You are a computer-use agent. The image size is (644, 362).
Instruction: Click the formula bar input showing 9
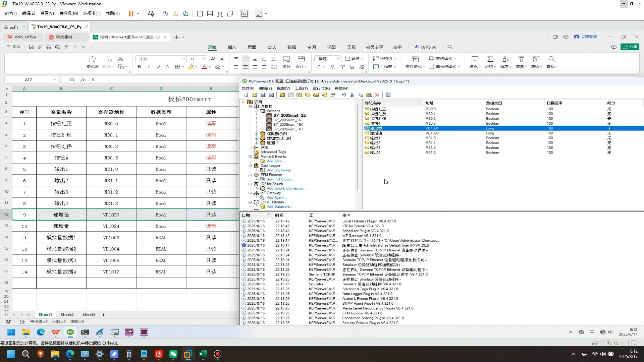click(x=164, y=80)
